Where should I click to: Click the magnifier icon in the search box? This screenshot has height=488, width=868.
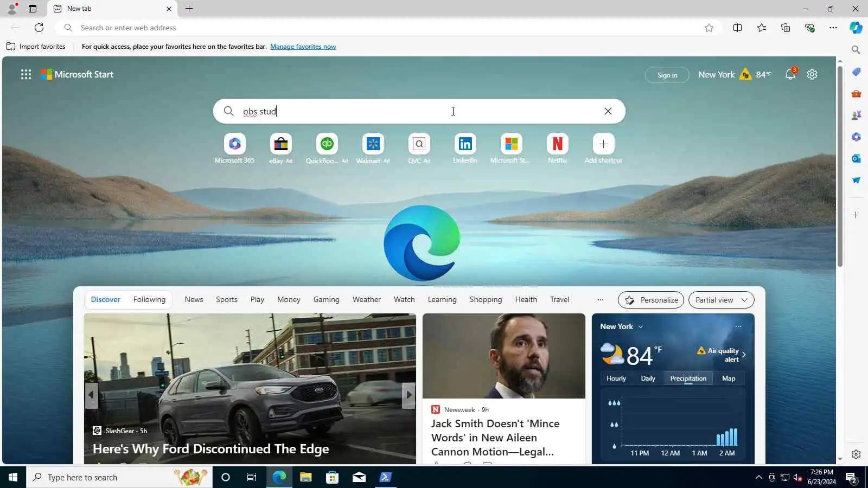pyautogui.click(x=229, y=111)
